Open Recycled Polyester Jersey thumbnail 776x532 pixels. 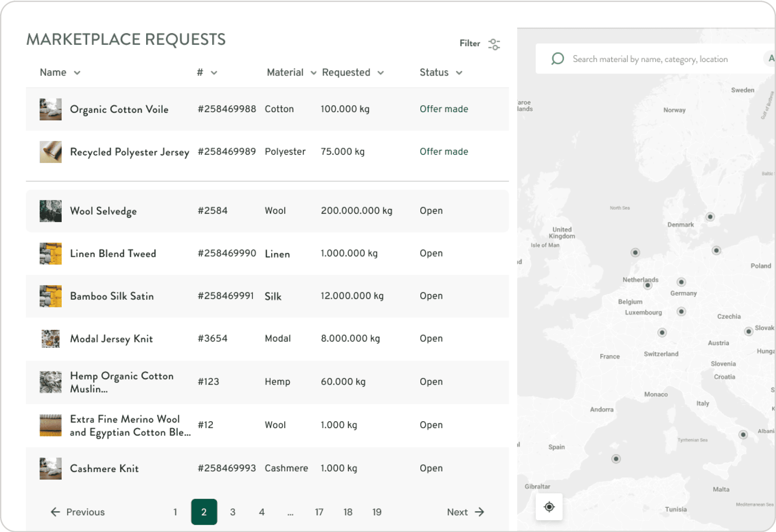click(50, 152)
